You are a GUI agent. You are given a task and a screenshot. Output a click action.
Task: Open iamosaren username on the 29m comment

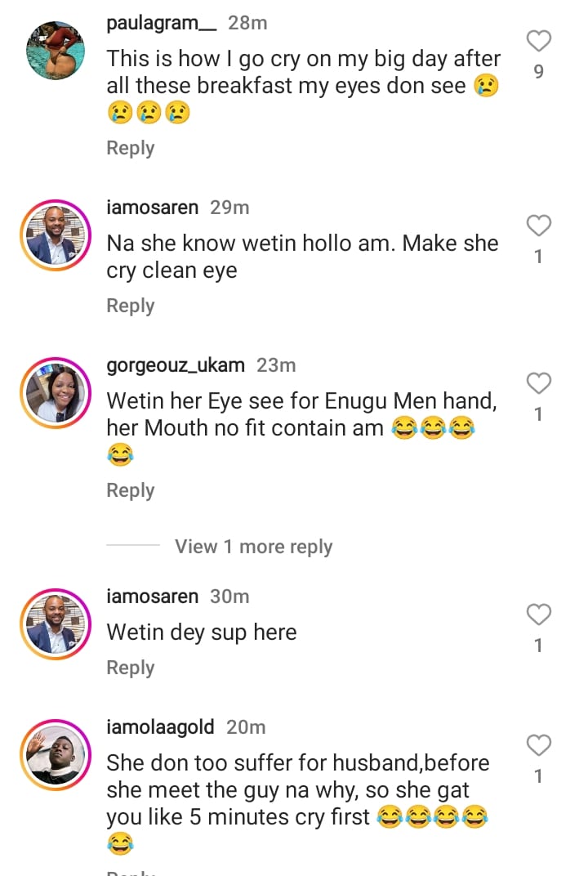(x=153, y=208)
